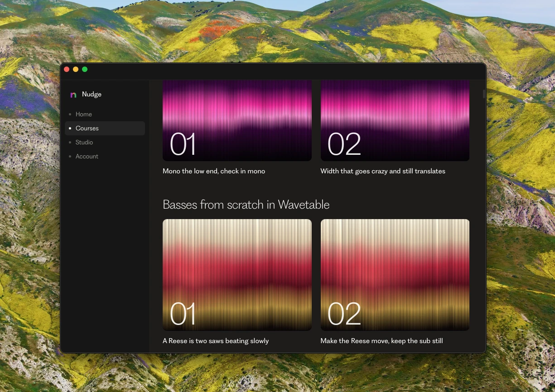Image resolution: width=555 pixels, height=392 pixels.
Task: Open pink lesson 01 thumbnail
Action: pyautogui.click(x=237, y=120)
